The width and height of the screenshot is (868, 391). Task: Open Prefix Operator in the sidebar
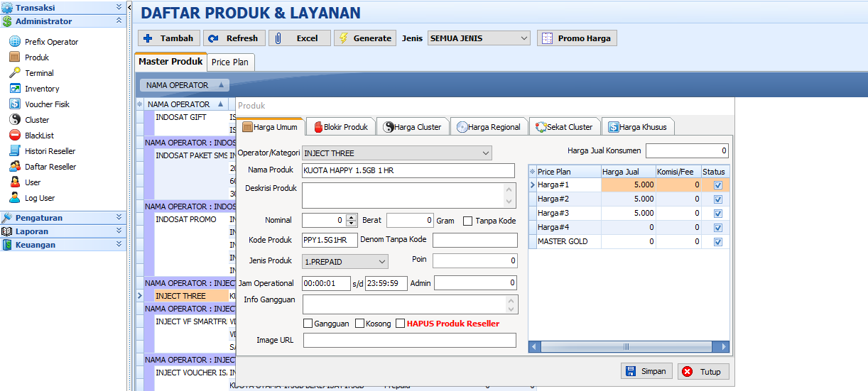tap(51, 42)
